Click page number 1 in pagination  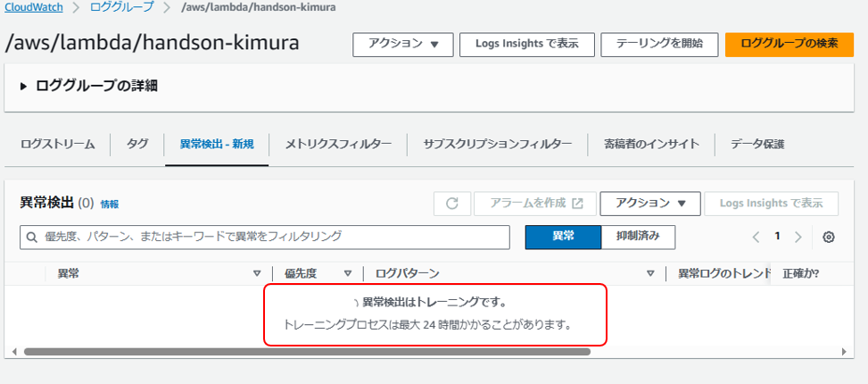[x=777, y=237]
